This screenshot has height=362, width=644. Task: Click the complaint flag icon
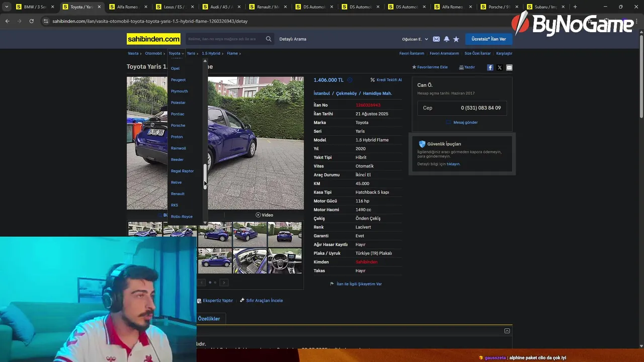pyautogui.click(x=332, y=284)
